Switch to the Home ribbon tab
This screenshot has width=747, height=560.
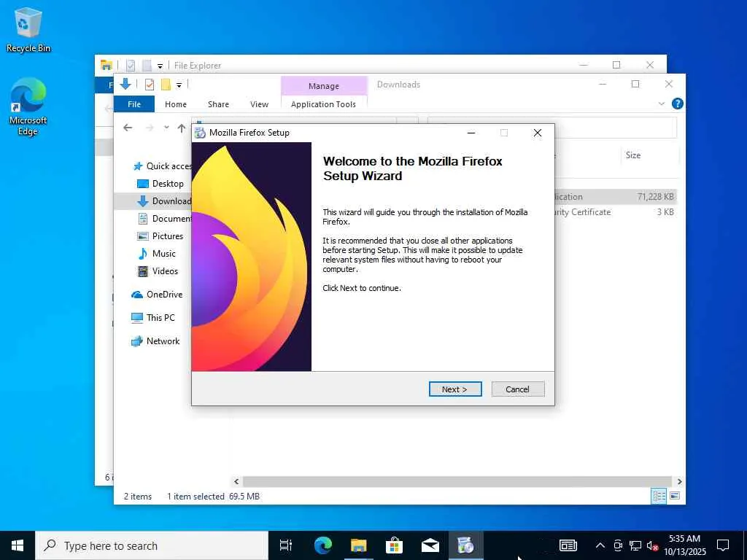pos(175,104)
